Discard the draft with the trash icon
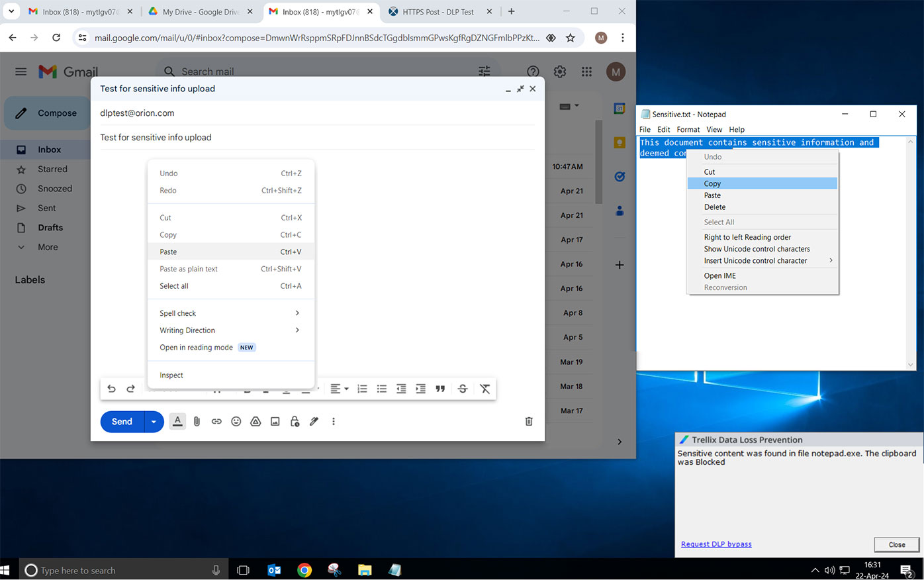Viewport: 924px width, 580px height. (529, 421)
